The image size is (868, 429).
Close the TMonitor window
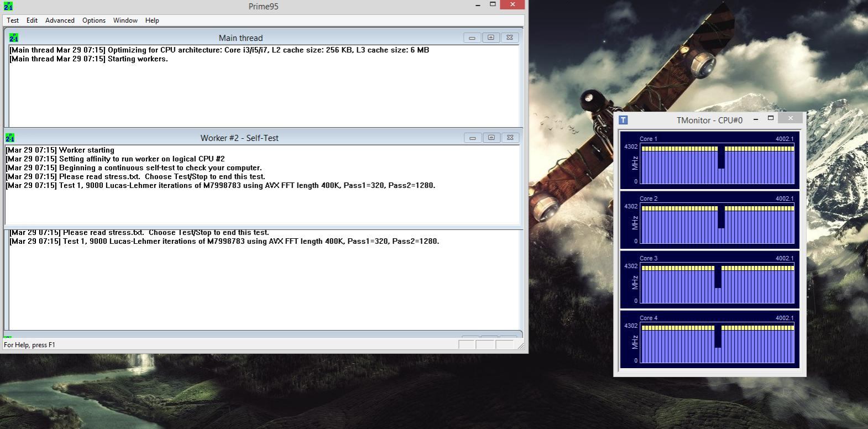coord(791,118)
